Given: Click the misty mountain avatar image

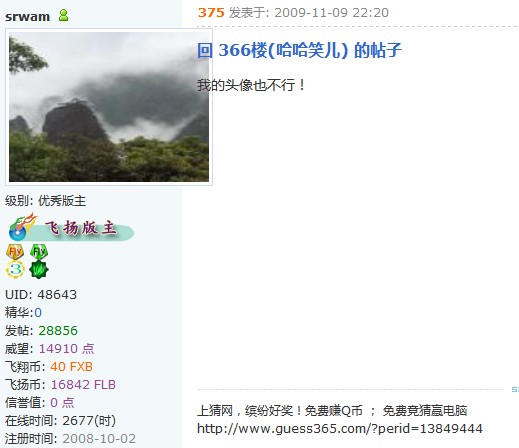Looking at the screenshot, I should 109,107.
